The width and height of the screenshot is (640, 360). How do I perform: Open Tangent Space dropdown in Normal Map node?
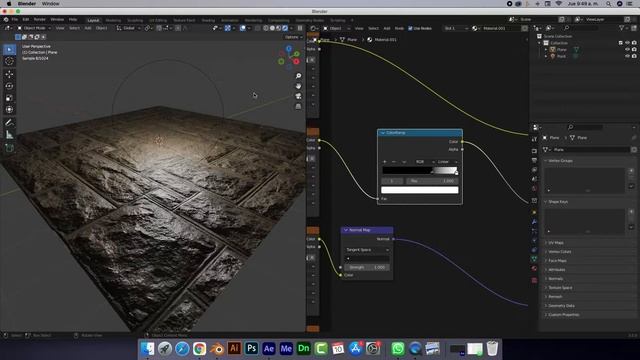click(x=367, y=250)
